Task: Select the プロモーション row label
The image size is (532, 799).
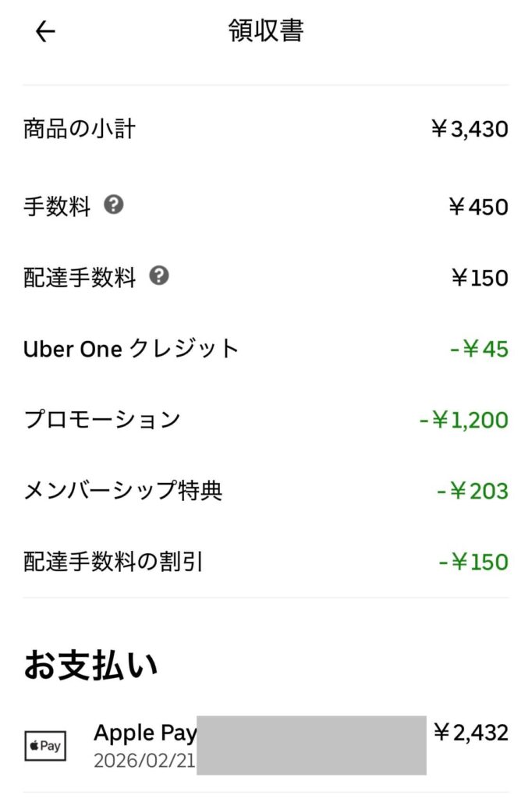Action: [x=102, y=420]
